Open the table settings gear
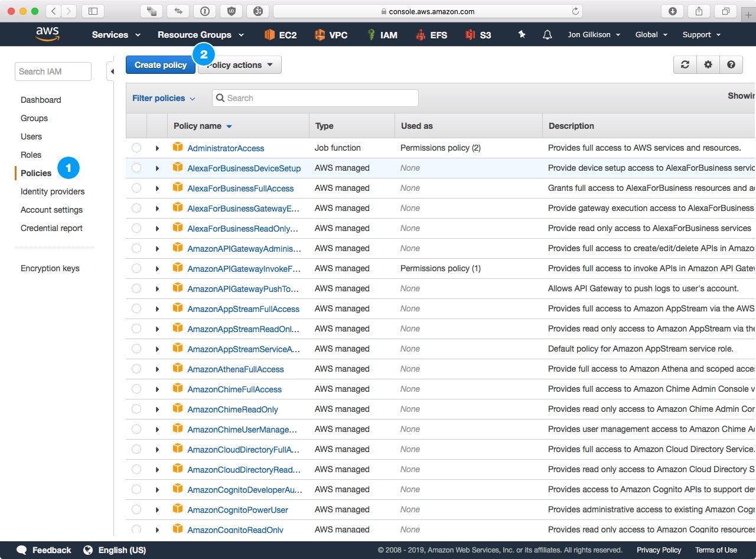756x559 pixels. coord(708,65)
